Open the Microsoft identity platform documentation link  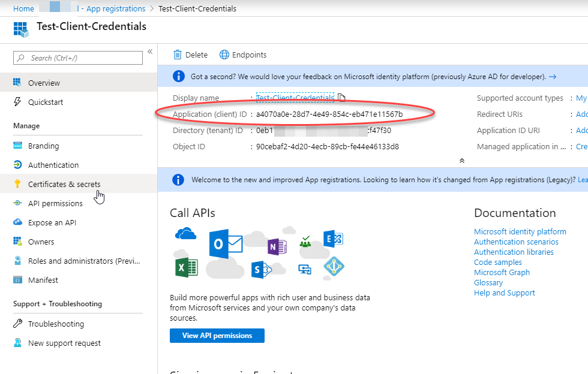click(x=520, y=231)
